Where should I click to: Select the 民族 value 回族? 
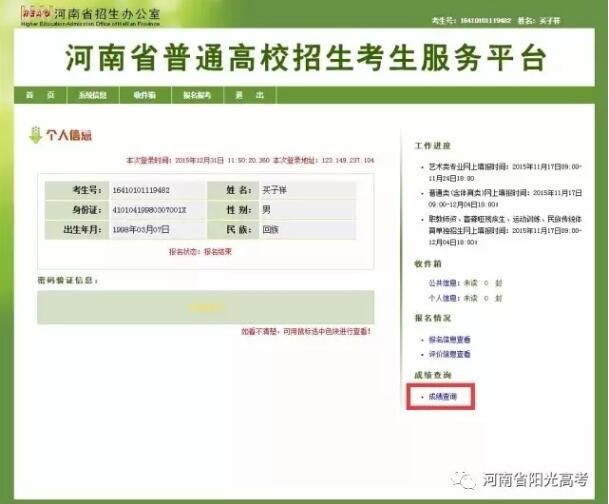click(271, 230)
